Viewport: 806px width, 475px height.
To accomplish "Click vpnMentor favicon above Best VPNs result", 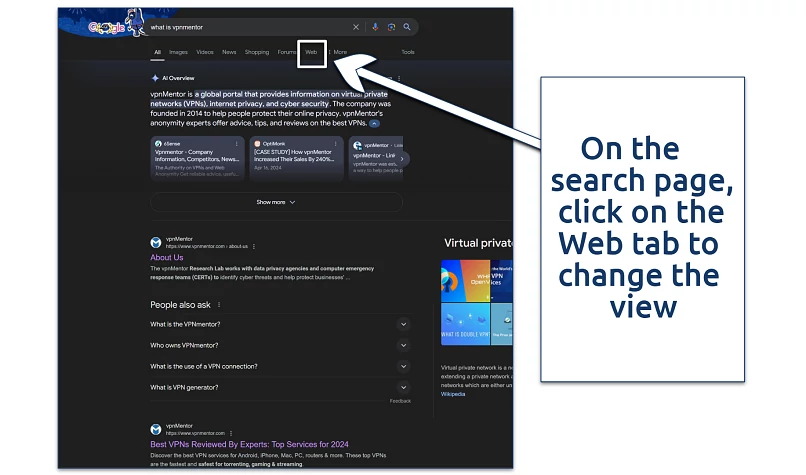I will (156, 429).
